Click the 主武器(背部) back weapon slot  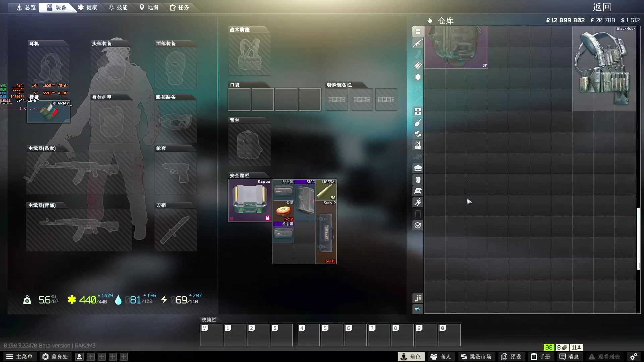pyautogui.click(x=79, y=230)
